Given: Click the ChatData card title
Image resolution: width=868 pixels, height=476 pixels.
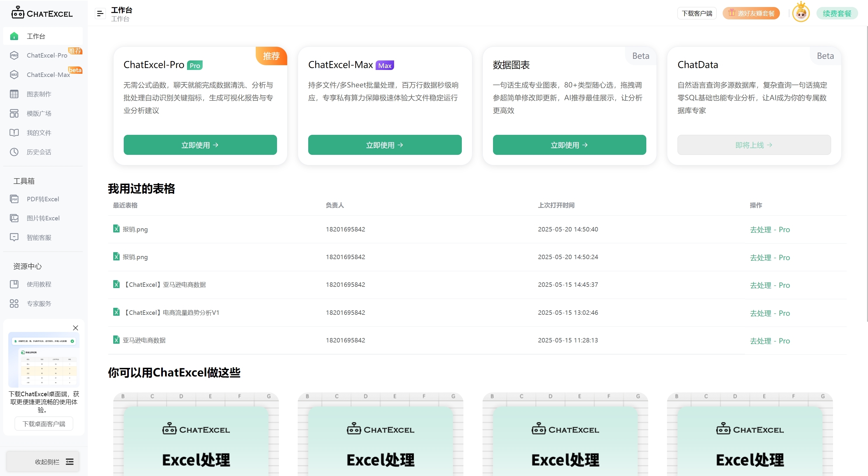Looking at the screenshot, I should pyautogui.click(x=698, y=65).
